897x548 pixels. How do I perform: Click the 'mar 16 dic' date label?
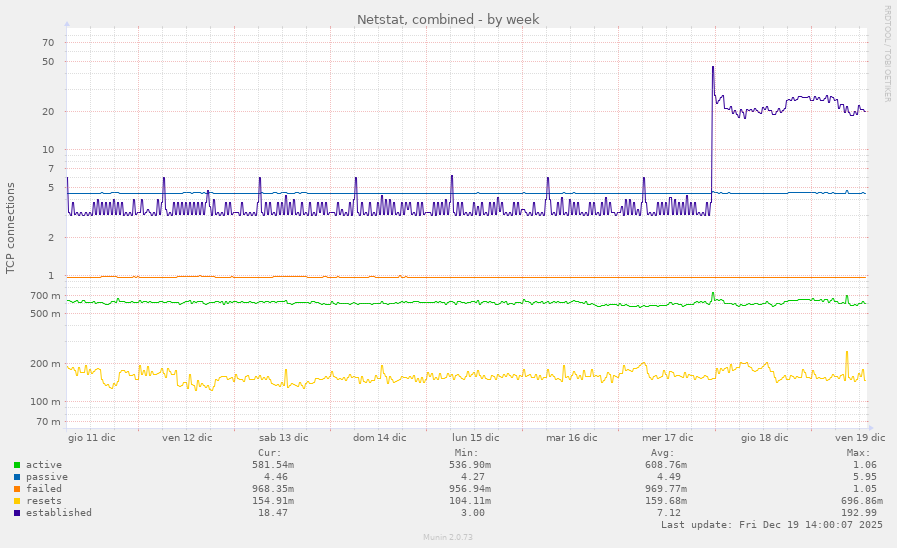coord(571,438)
